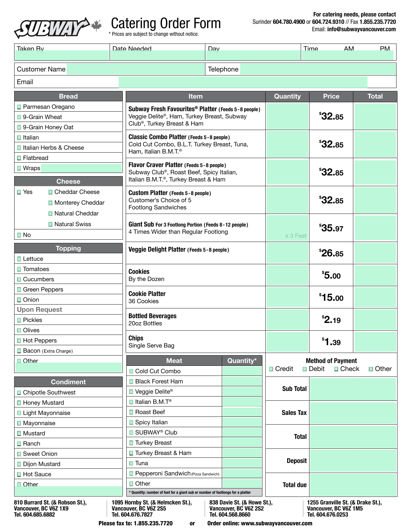
Task: Click Cookies by the dozen quantity field
Action: (287, 276)
